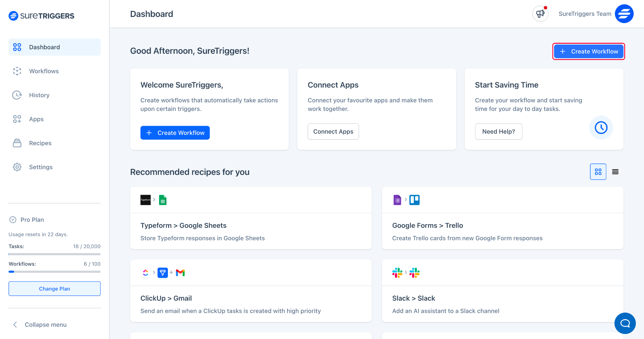Open the Recipes section

tap(40, 143)
